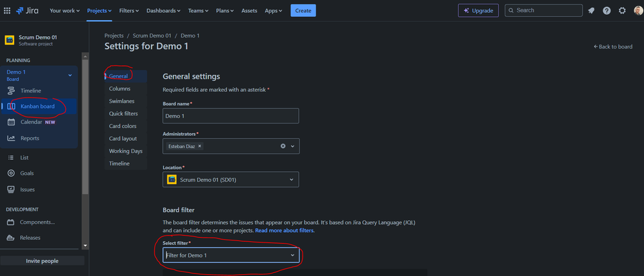Open notifications rocket icon
This screenshot has height=276, width=644.
pos(591,11)
